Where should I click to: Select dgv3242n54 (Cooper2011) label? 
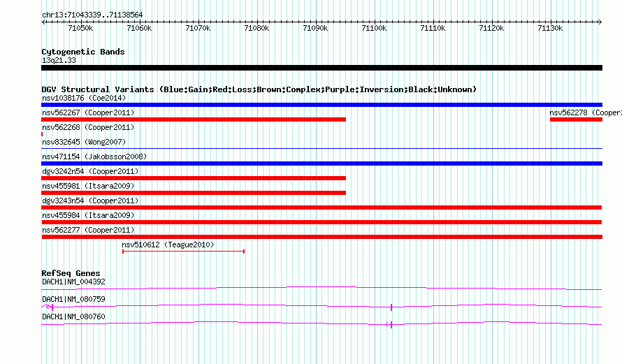[90, 171]
